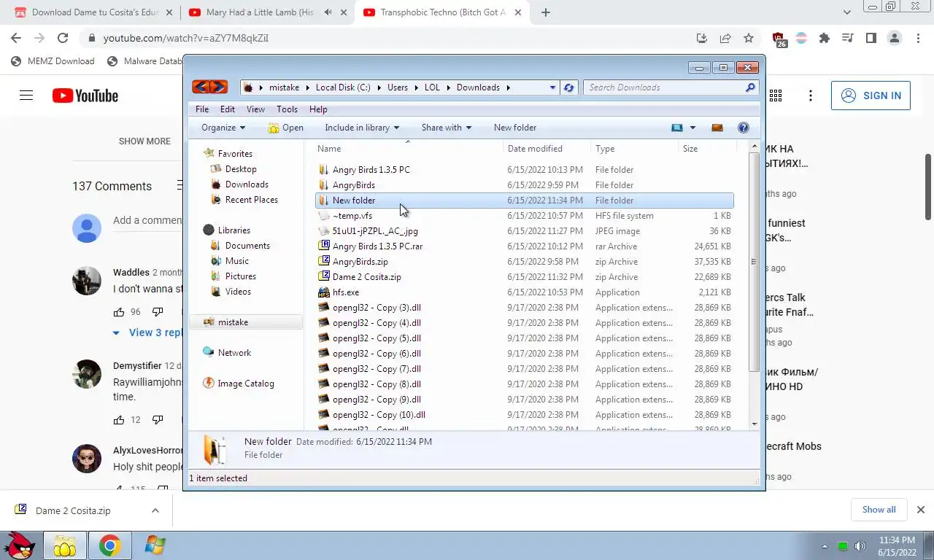Select Documents library
The width and height of the screenshot is (934, 560).
click(247, 246)
